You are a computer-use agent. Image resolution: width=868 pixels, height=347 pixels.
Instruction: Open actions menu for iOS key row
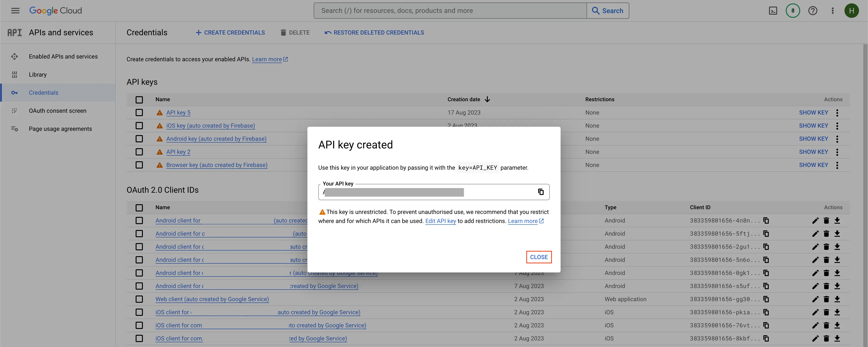click(837, 126)
